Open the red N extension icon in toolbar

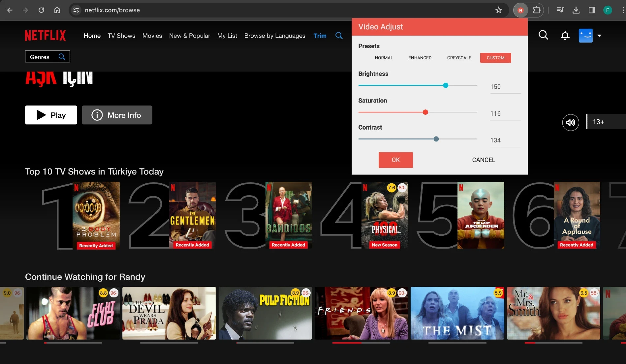coord(520,10)
